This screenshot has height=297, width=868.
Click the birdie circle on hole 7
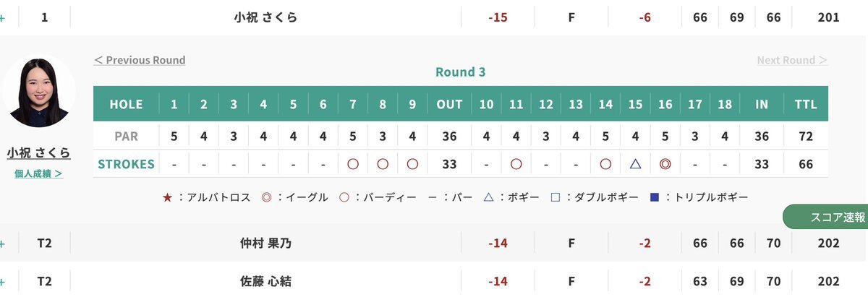[353, 164]
